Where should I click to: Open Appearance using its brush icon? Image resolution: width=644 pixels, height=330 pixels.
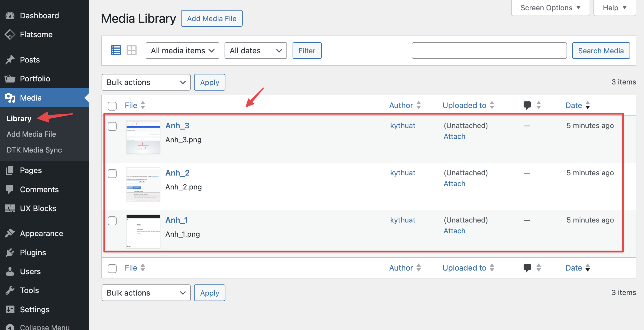pyautogui.click(x=10, y=233)
